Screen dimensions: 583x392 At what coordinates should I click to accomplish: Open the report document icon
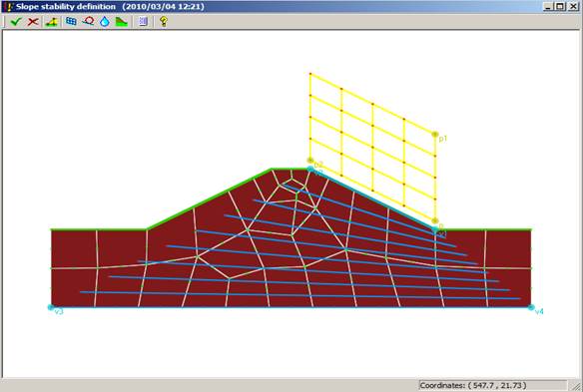[143, 22]
